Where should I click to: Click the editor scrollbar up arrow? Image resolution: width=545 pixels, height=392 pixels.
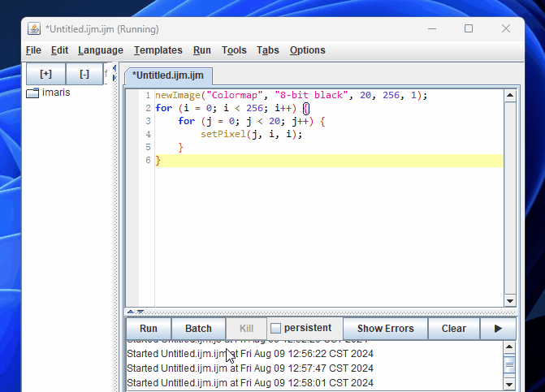510,96
